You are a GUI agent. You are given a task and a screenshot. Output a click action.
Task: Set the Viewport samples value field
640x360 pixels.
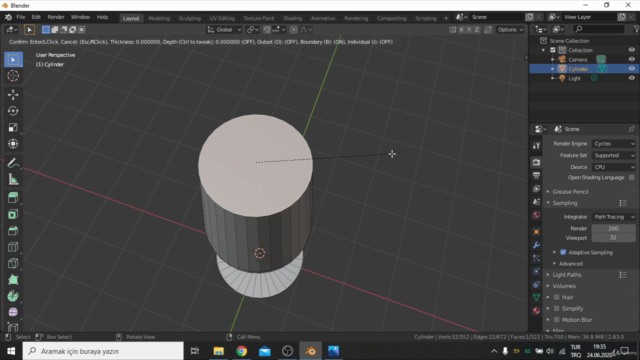(x=613, y=238)
